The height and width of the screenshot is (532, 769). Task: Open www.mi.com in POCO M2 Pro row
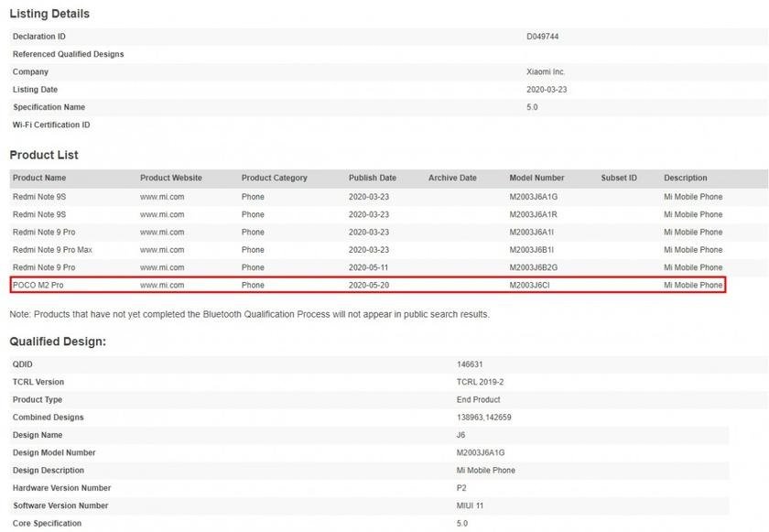162,285
